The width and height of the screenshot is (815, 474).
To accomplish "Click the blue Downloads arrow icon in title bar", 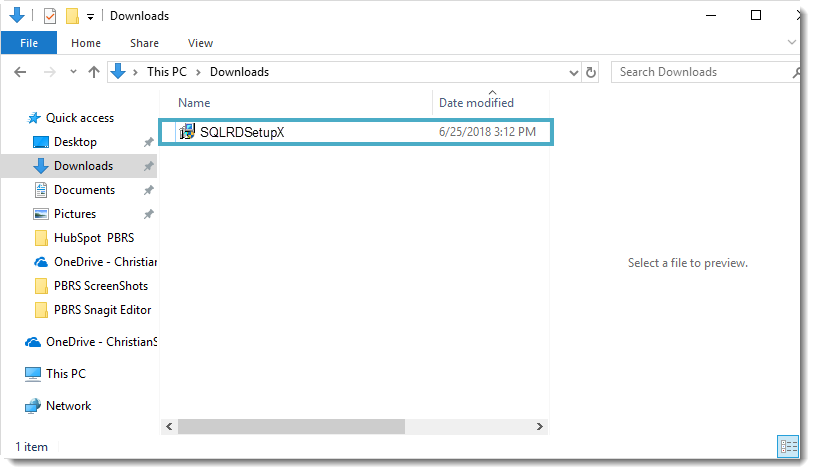I will [17, 16].
